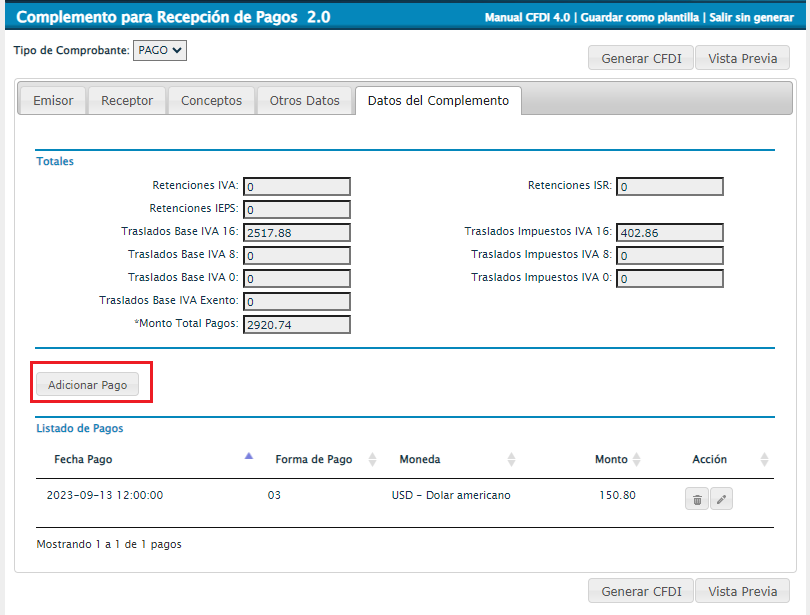Sort payments by Fecha Pago column arrow
The height and width of the screenshot is (615, 810).
coord(249,458)
